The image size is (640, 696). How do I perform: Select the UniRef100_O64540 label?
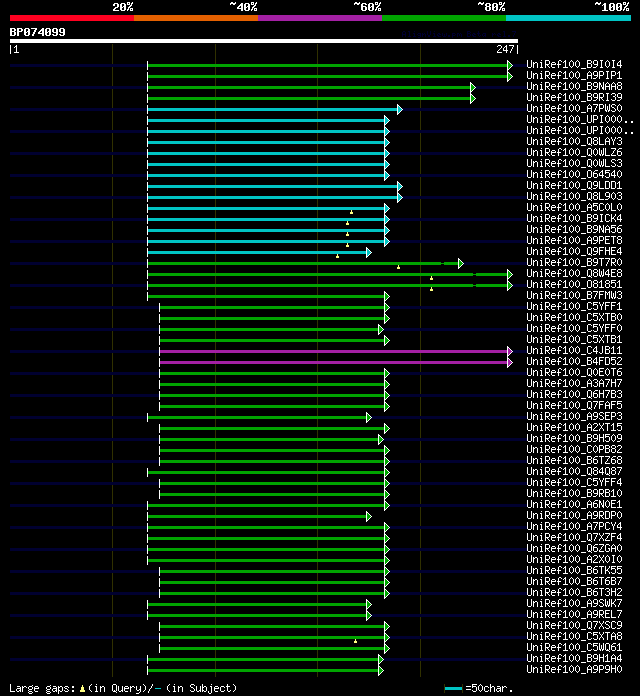pos(574,174)
